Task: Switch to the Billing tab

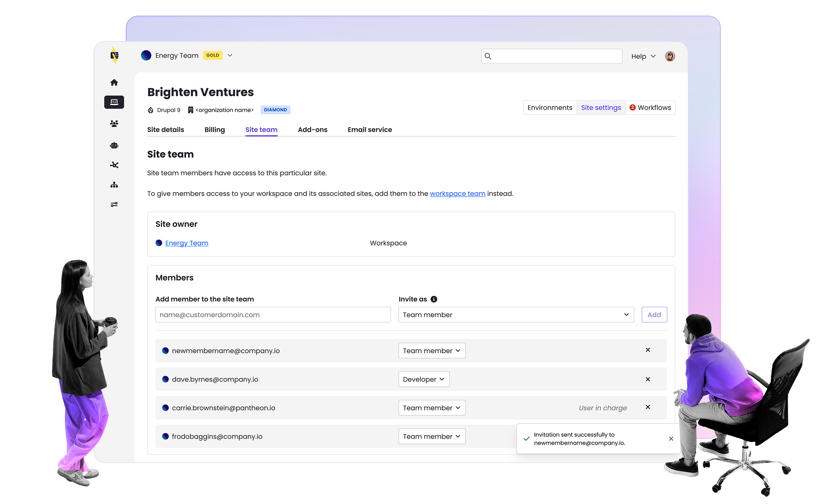Action: 215,130
